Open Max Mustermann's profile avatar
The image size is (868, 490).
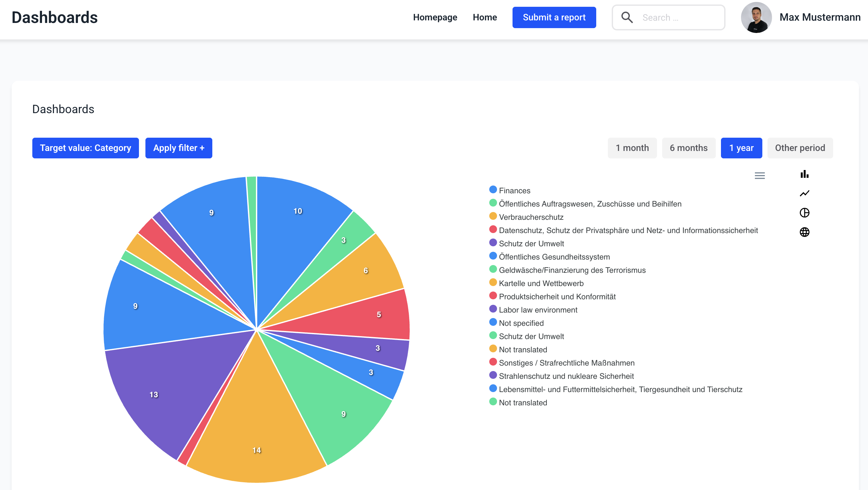tap(756, 17)
